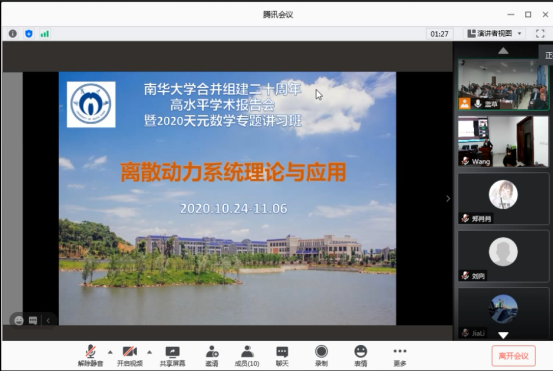
Task: Open 成员(10) members list
Action: 247,356
